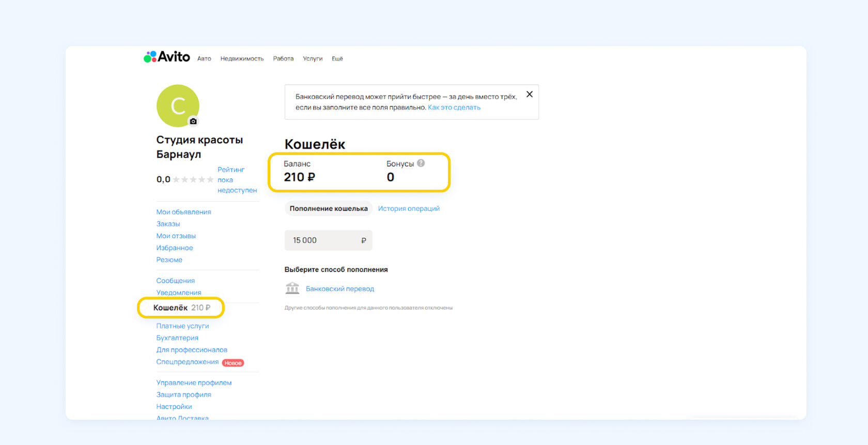Click the question mark next to Бонусы
Screen dimensions: 868x445
(421, 163)
